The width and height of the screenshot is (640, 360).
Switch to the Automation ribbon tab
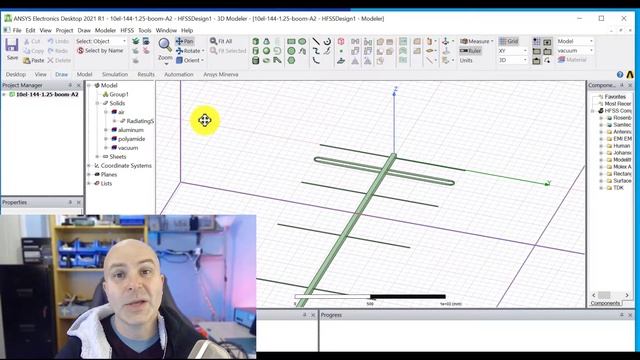tap(179, 74)
